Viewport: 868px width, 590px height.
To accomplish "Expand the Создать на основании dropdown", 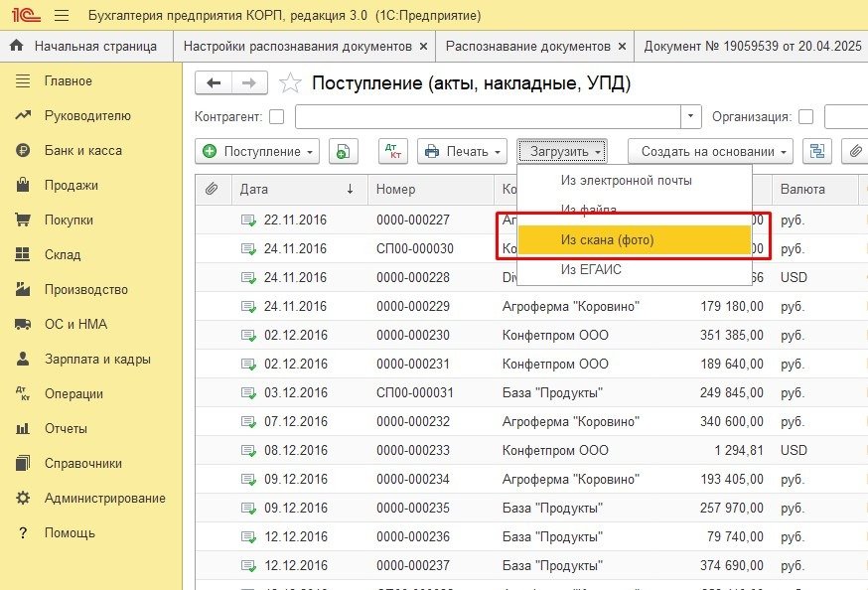I will pos(709,151).
